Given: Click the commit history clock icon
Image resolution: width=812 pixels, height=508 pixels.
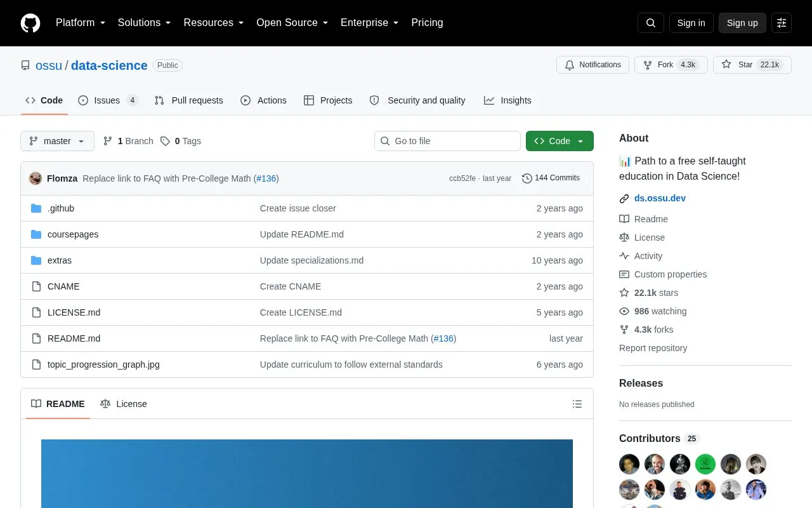Looking at the screenshot, I should [x=527, y=178].
